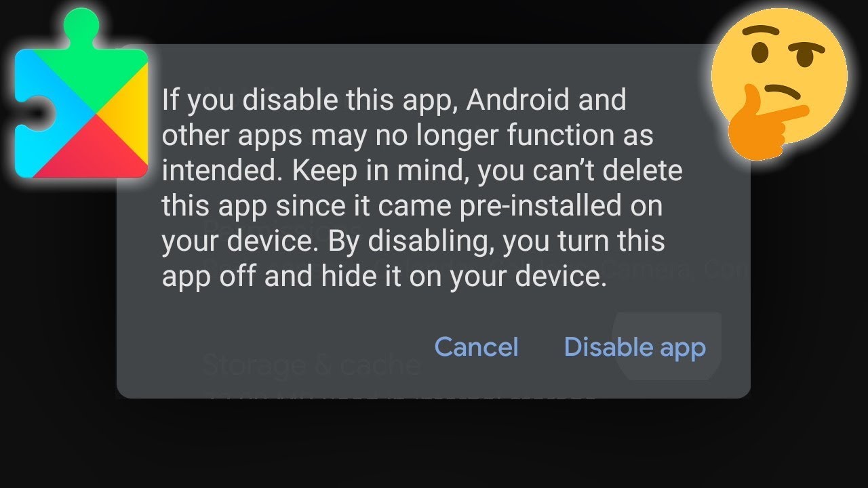
Task: Tap the Cancel button in dialog
Action: point(476,347)
